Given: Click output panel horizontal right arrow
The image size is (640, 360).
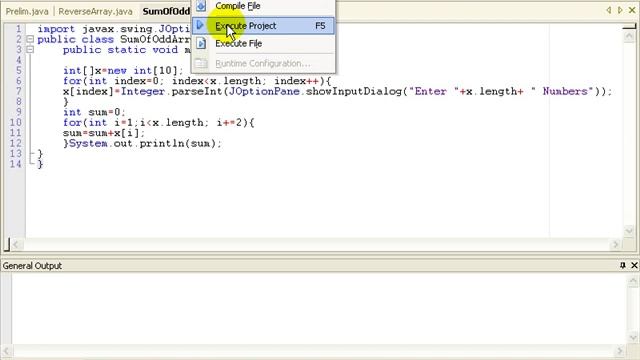Looking at the screenshot, I should (620, 351).
